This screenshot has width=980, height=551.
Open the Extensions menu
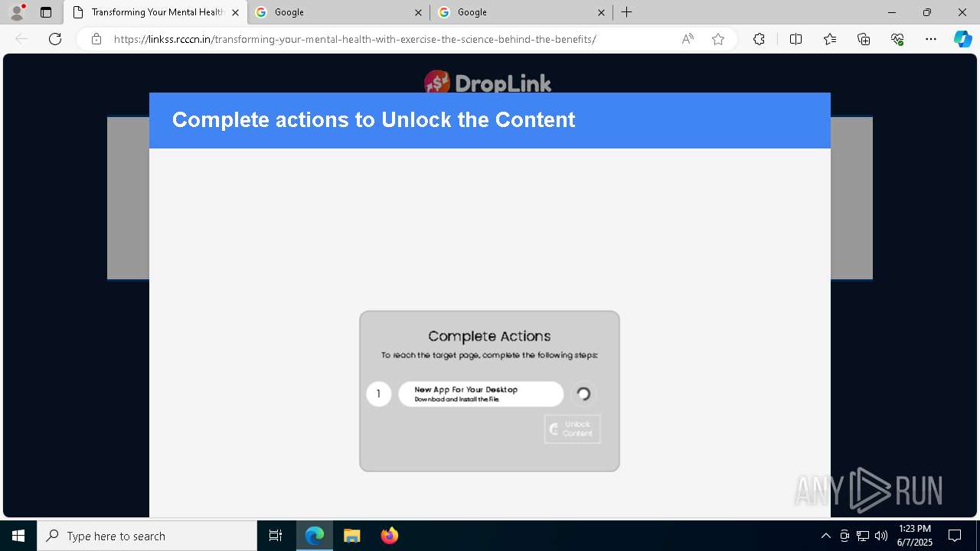tap(759, 39)
